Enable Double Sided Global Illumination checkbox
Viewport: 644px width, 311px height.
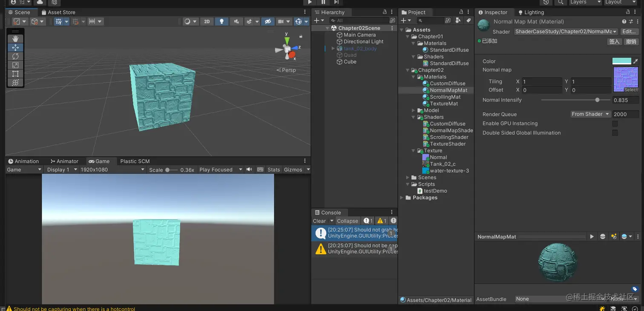(615, 133)
